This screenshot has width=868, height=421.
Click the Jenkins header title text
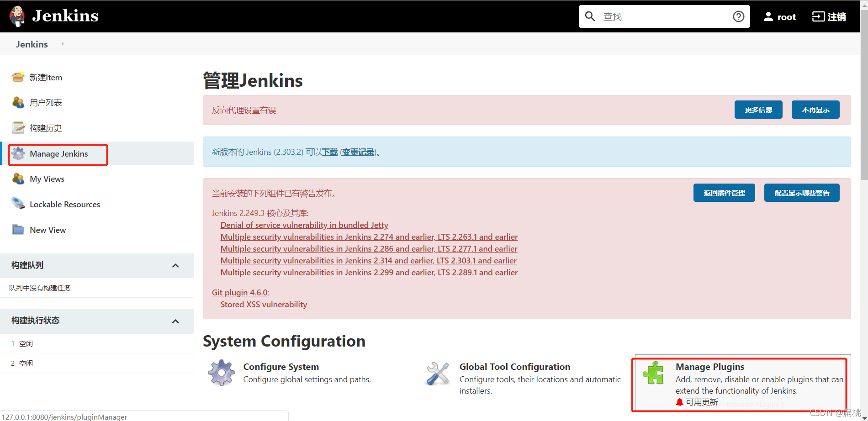pos(65,16)
